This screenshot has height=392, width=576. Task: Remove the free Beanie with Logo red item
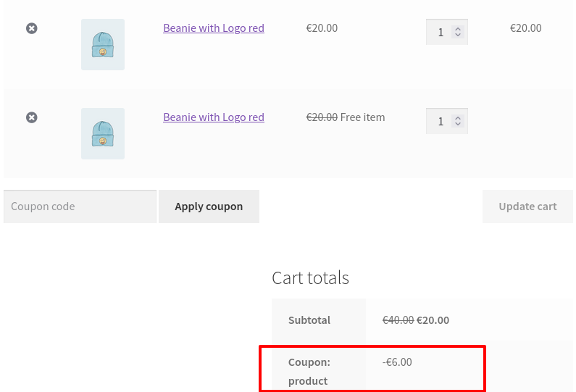tap(32, 117)
